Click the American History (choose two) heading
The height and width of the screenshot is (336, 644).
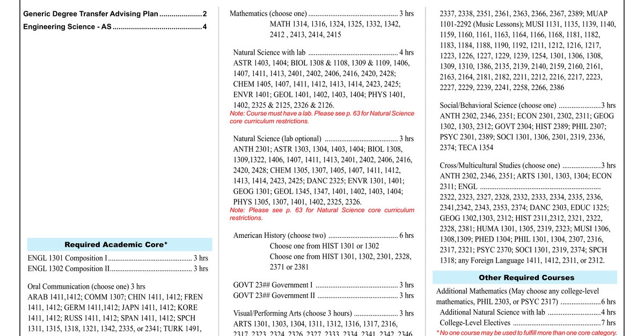324,235
